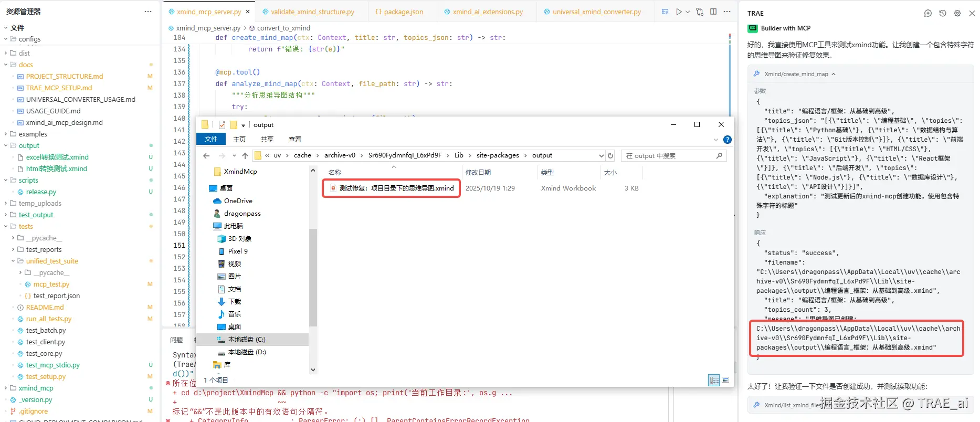Sort files by 修改日期 column
The width and height of the screenshot is (980, 422).
click(478, 172)
